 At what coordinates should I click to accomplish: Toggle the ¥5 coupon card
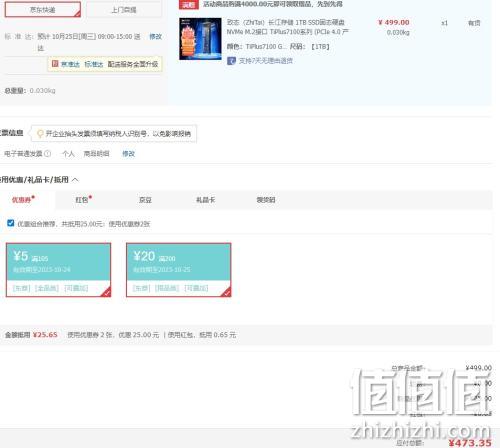click(x=58, y=270)
